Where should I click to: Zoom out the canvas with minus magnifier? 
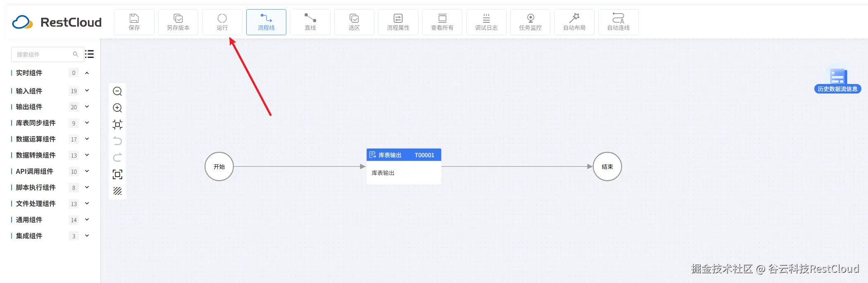click(117, 91)
